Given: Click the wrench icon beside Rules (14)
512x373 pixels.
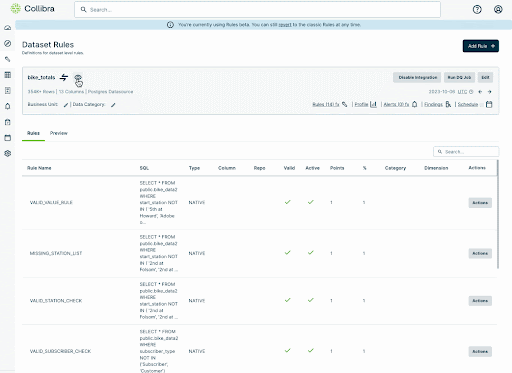Looking at the screenshot, I should (345, 104).
